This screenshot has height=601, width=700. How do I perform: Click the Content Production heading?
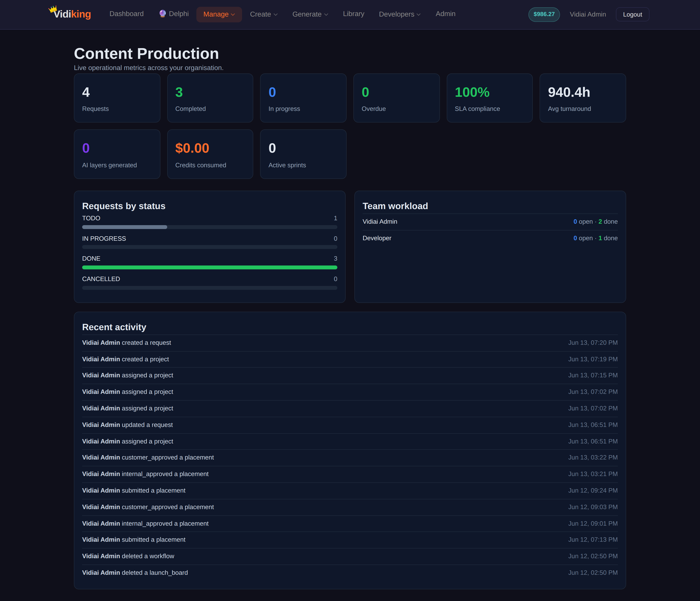point(146,53)
